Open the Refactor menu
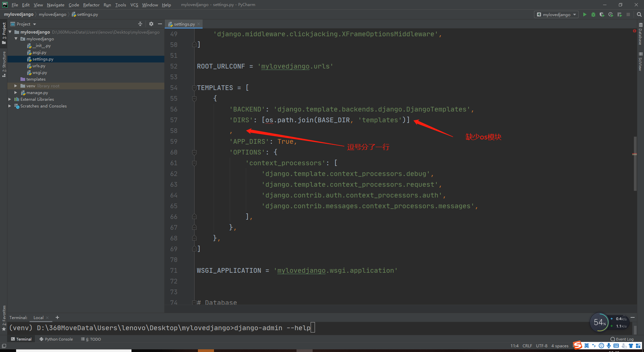 click(x=91, y=5)
